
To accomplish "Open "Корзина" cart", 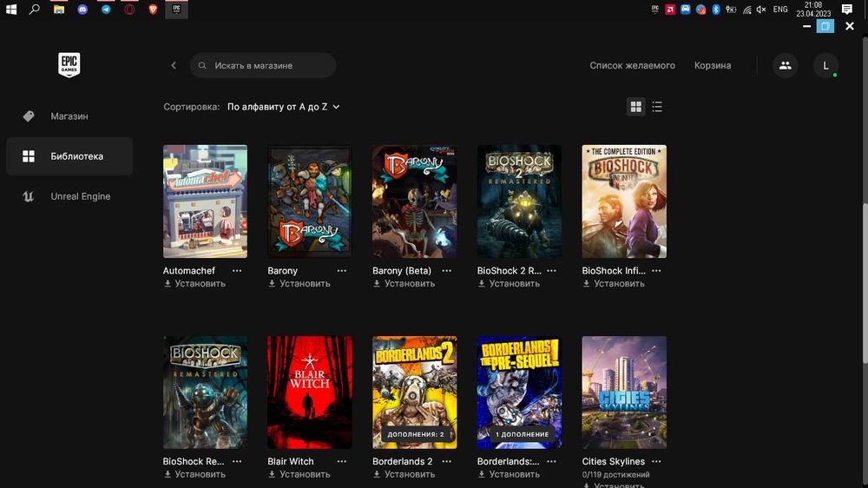I will (713, 65).
